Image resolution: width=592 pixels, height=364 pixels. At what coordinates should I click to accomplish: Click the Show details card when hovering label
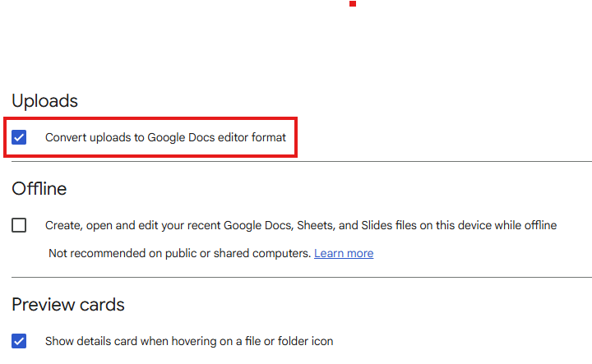click(188, 340)
